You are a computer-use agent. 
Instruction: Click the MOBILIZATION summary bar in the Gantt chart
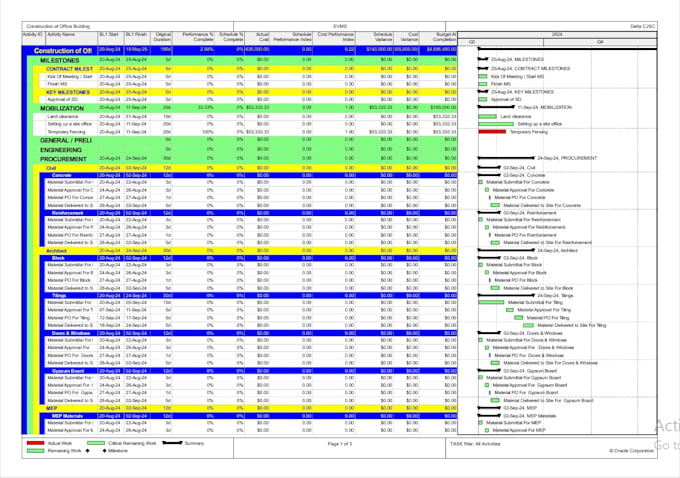pyautogui.click(x=496, y=107)
